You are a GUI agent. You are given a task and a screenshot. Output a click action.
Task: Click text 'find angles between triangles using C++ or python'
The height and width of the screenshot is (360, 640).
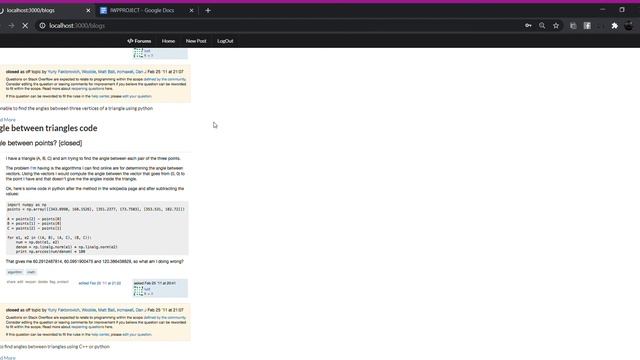click(57, 347)
